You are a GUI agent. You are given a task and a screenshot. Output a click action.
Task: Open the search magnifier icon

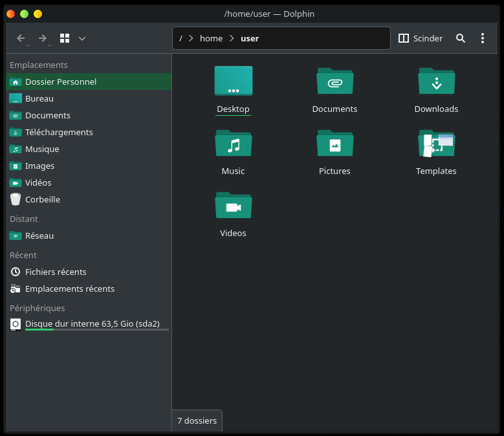461,38
